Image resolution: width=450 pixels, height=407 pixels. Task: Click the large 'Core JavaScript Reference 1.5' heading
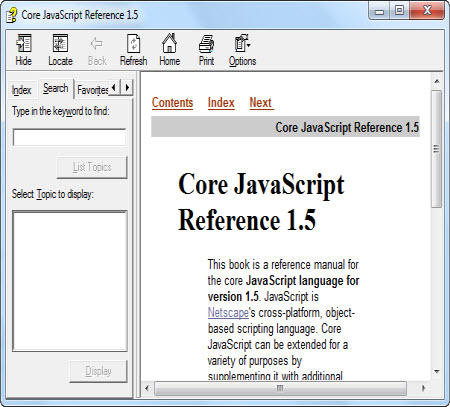(x=261, y=202)
